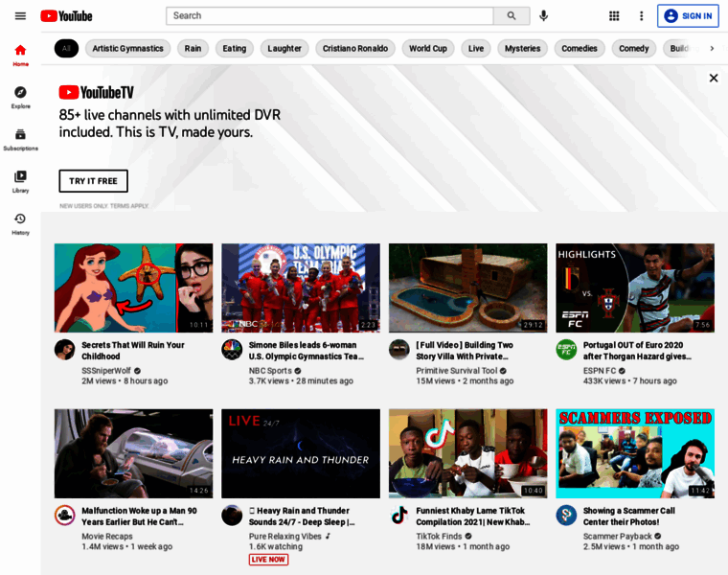Select the Mysteries filter chip

click(x=522, y=48)
